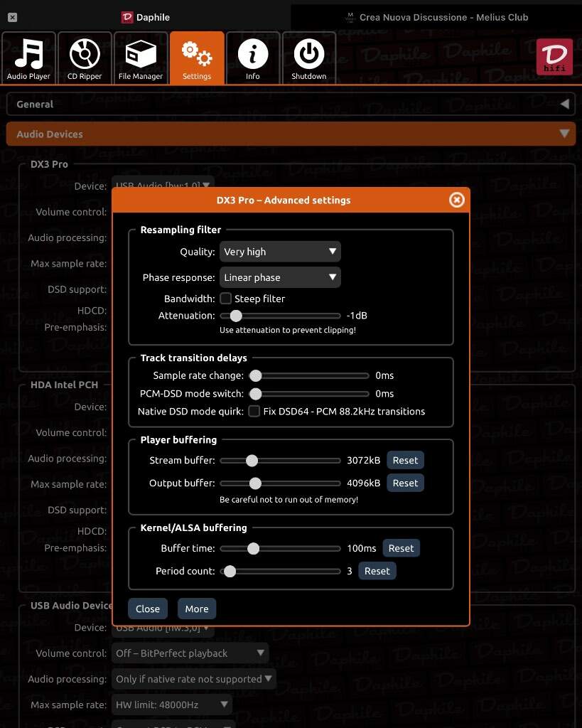
Task: Open the Info section
Action: [253, 58]
